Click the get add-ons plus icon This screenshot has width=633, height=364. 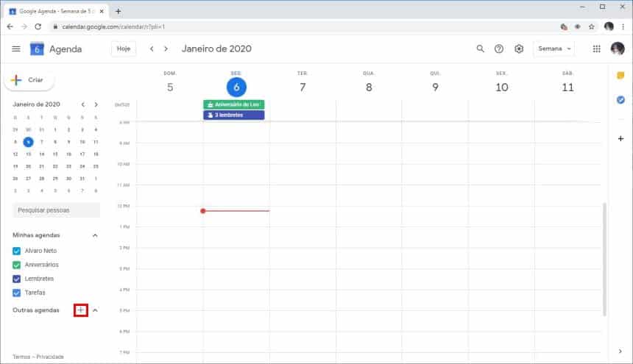point(620,138)
